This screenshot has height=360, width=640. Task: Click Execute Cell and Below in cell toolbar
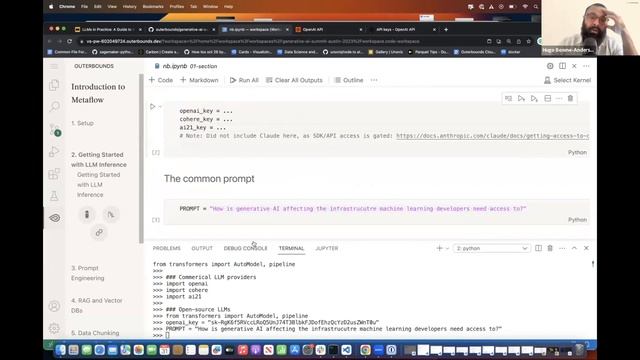click(534, 98)
